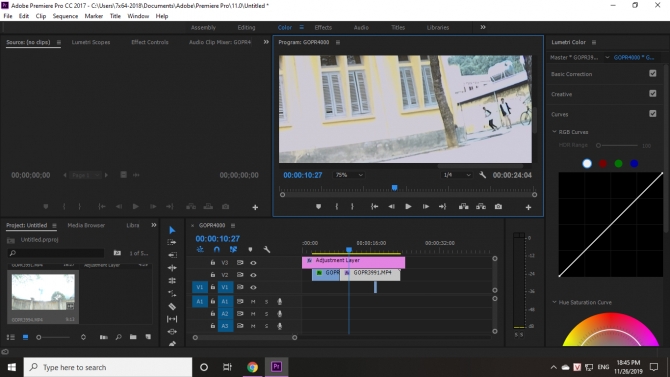The width and height of the screenshot is (670, 377).
Task: Click Mark In in Program monitor
Action: point(337,207)
